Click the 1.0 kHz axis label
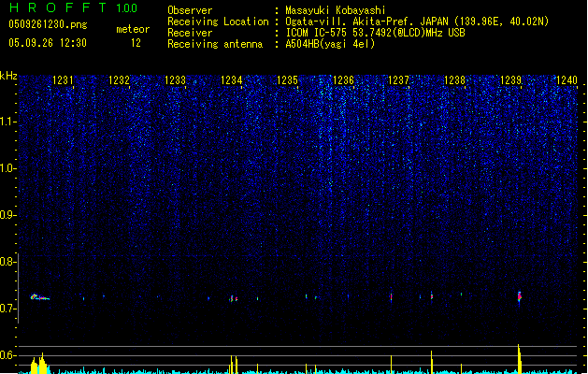 pos(7,168)
